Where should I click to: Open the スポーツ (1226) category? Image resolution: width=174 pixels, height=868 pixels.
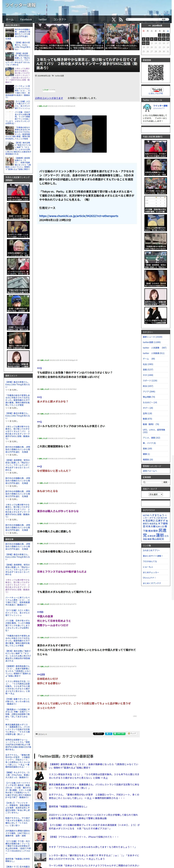[150, 381]
